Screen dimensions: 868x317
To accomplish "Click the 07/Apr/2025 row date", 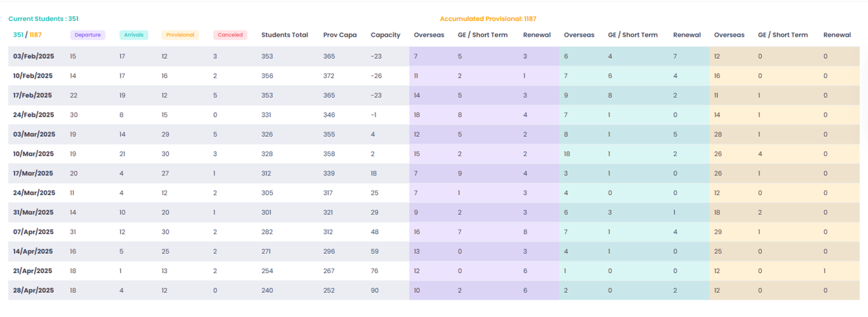I will pos(33,232).
